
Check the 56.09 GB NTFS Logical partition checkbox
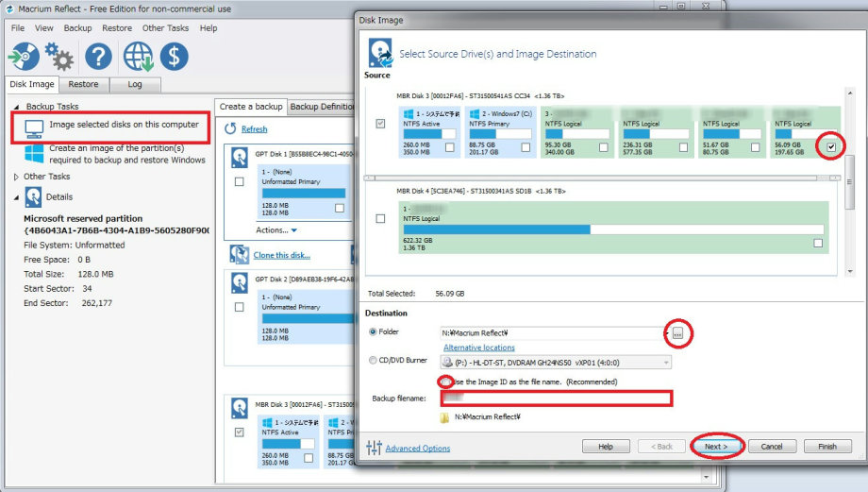(829, 147)
